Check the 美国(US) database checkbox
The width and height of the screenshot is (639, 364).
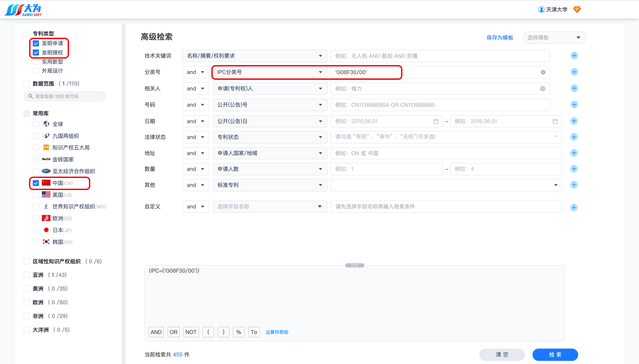click(36, 195)
